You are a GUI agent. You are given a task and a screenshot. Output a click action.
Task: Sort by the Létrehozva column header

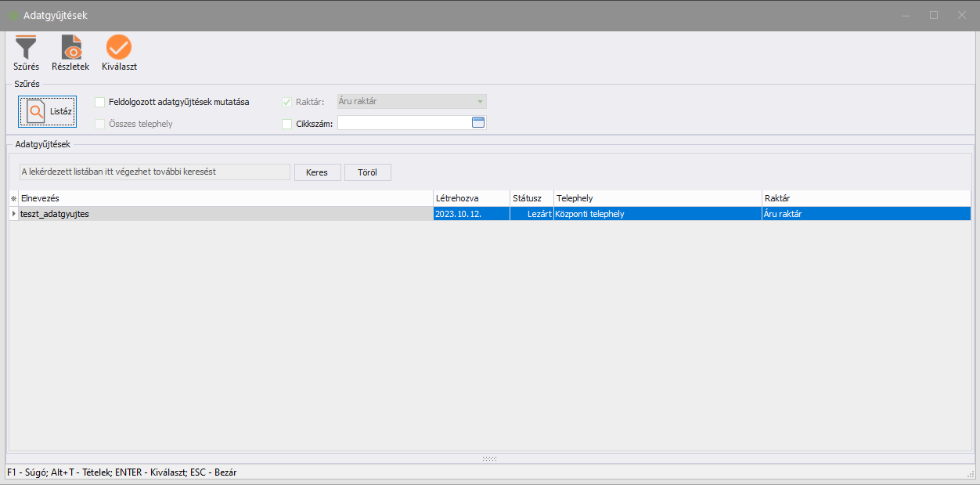pos(470,199)
